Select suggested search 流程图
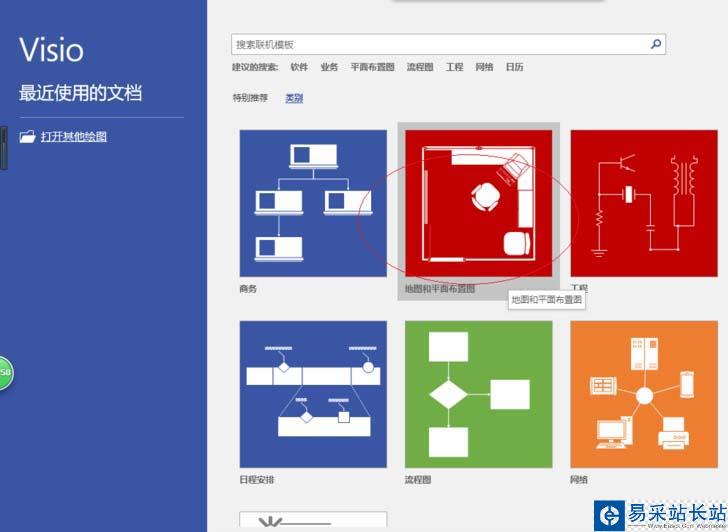 pos(420,67)
